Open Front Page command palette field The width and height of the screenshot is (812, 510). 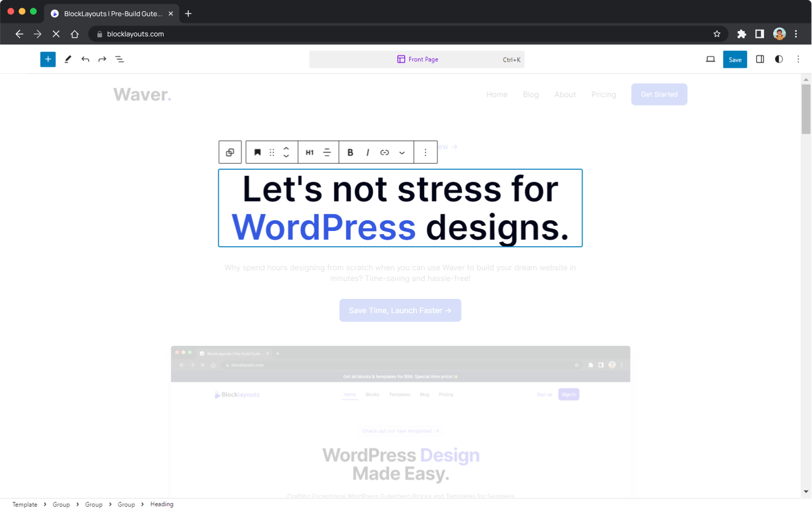pos(416,60)
